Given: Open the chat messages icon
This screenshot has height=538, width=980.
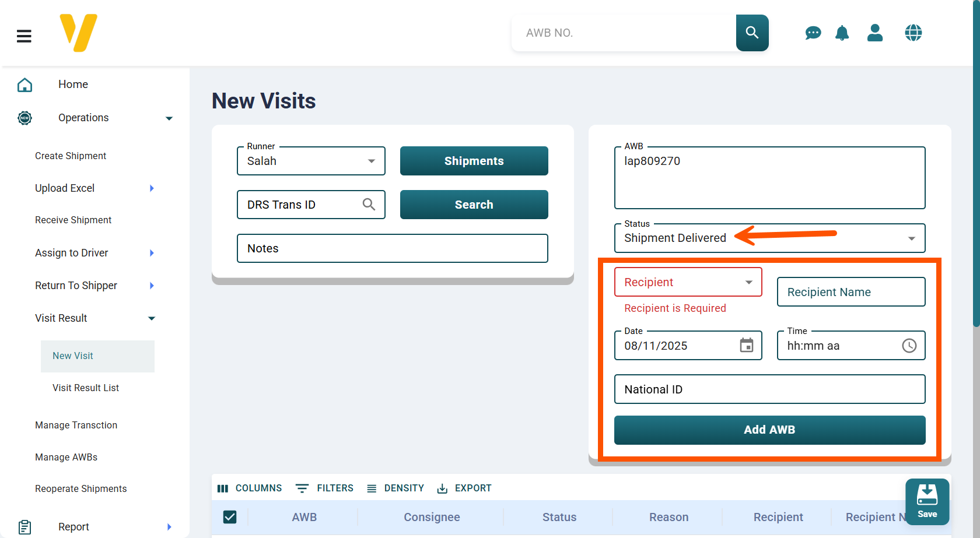Looking at the screenshot, I should tap(813, 33).
